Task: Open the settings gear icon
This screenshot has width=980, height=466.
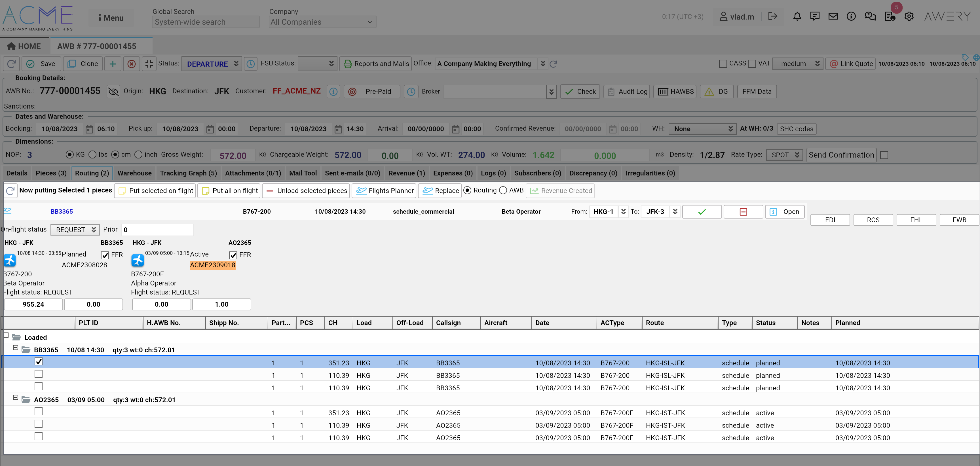Action: tap(909, 16)
